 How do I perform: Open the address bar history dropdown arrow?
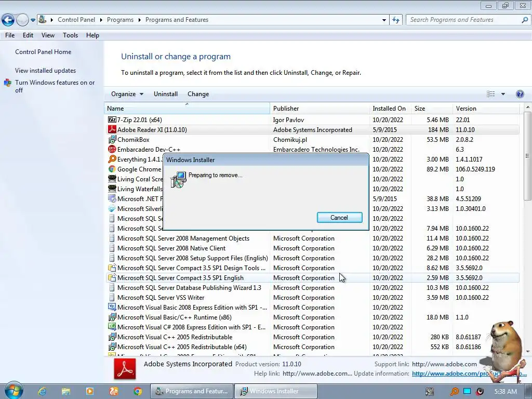click(384, 20)
